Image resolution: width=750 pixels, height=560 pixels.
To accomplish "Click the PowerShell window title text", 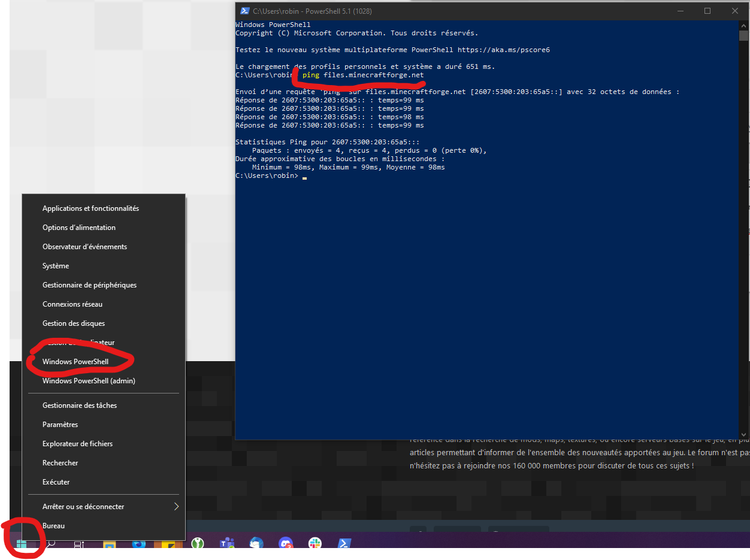I will click(313, 11).
